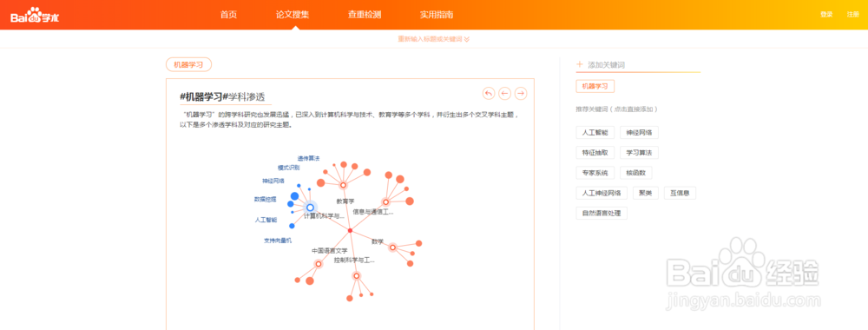Select the blue 计算机科学与技术 hub node

pos(310,208)
